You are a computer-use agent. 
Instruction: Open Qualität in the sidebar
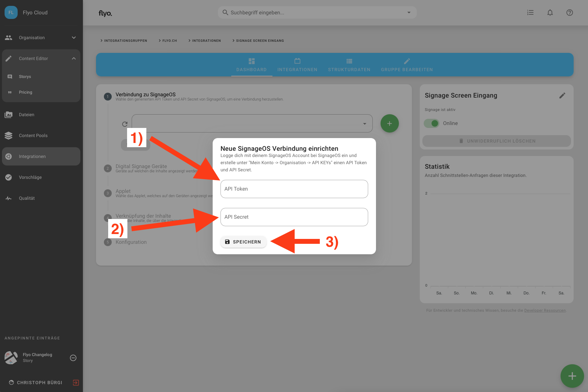(41, 198)
